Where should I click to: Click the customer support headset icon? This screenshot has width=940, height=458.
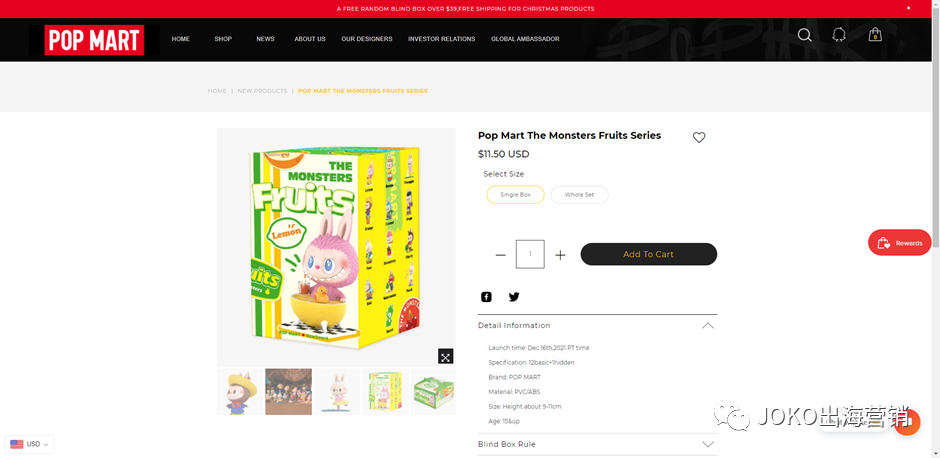point(839,35)
